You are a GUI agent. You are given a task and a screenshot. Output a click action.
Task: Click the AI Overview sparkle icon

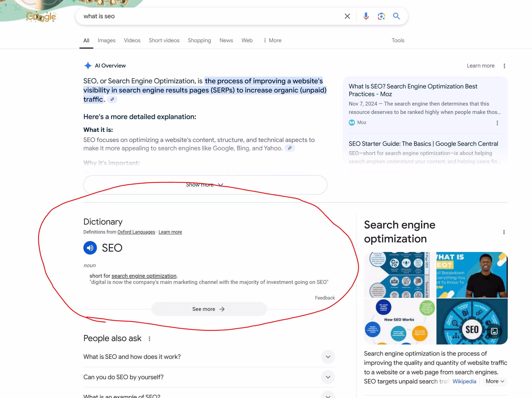(88, 66)
